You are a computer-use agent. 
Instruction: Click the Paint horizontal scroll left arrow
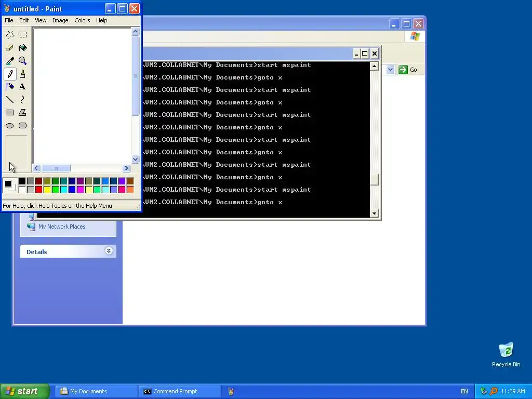click(x=36, y=168)
